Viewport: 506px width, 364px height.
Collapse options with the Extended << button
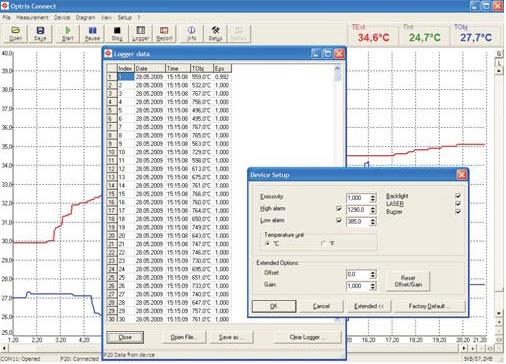point(369,306)
